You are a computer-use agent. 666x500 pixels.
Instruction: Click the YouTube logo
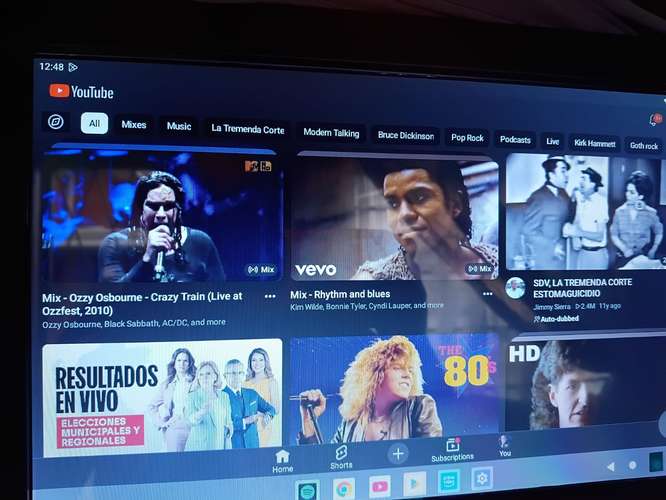tap(81, 92)
